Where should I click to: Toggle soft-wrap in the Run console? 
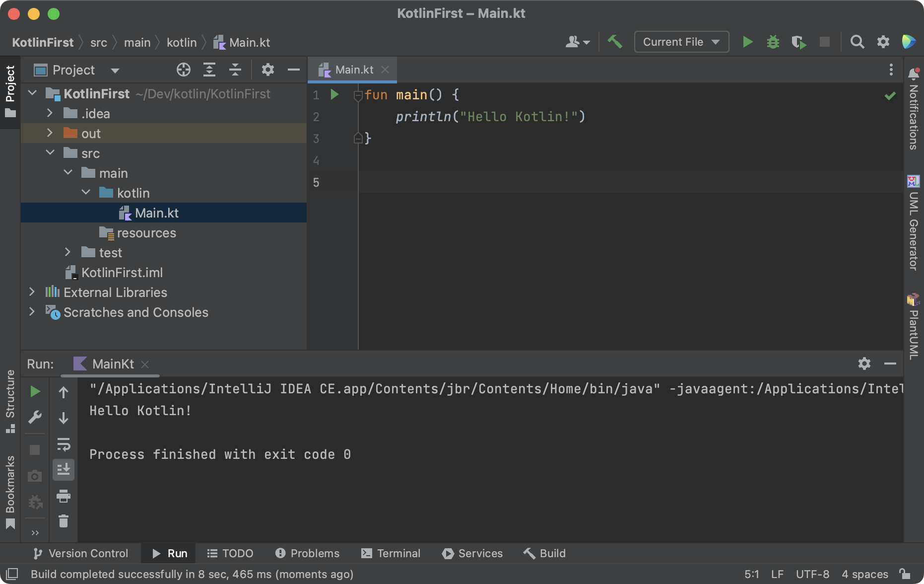tap(64, 444)
